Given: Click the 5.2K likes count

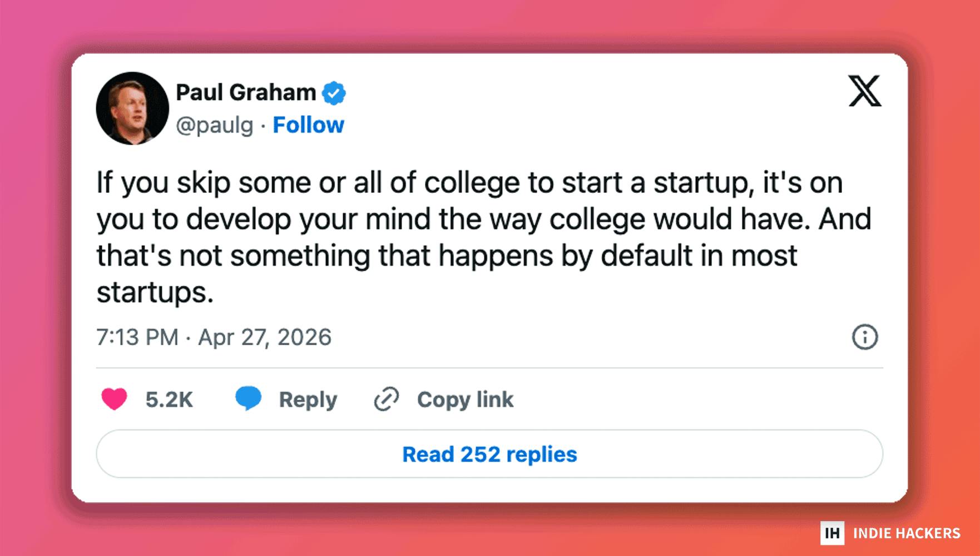Looking at the screenshot, I should 169,400.
